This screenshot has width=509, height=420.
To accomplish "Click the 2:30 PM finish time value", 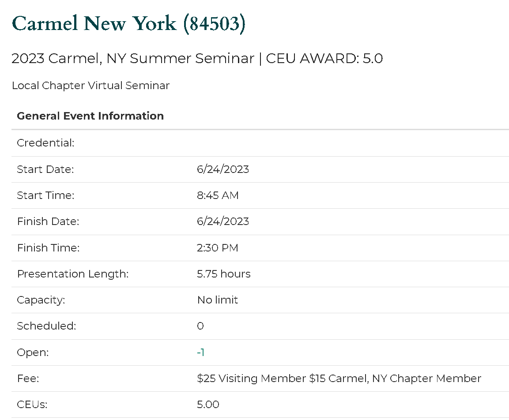I will (x=217, y=248).
